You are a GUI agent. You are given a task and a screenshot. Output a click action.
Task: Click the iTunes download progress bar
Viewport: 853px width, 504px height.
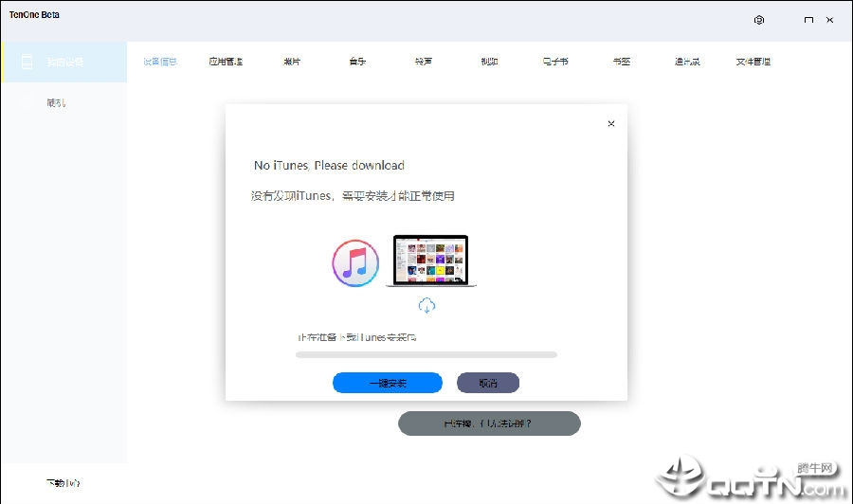tap(426, 355)
